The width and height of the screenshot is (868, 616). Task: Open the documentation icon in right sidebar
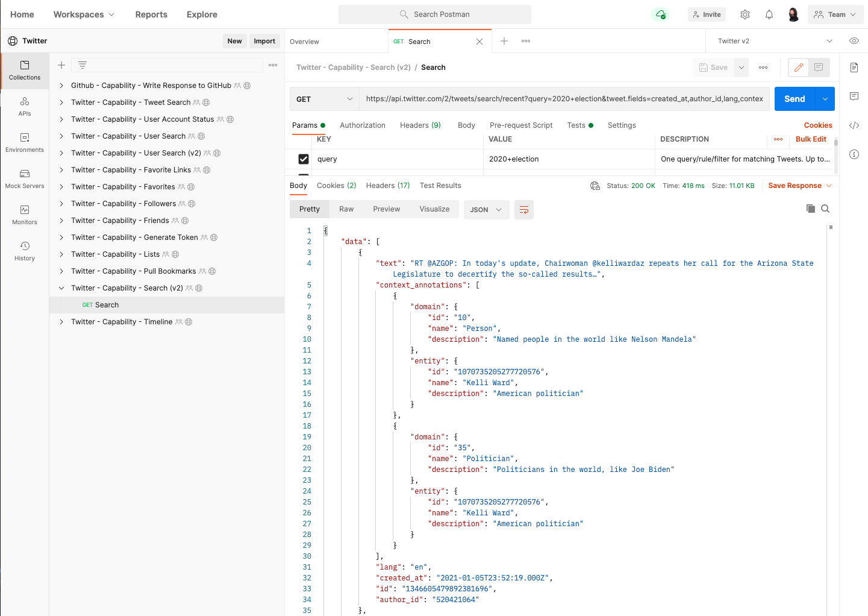[854, 68]
